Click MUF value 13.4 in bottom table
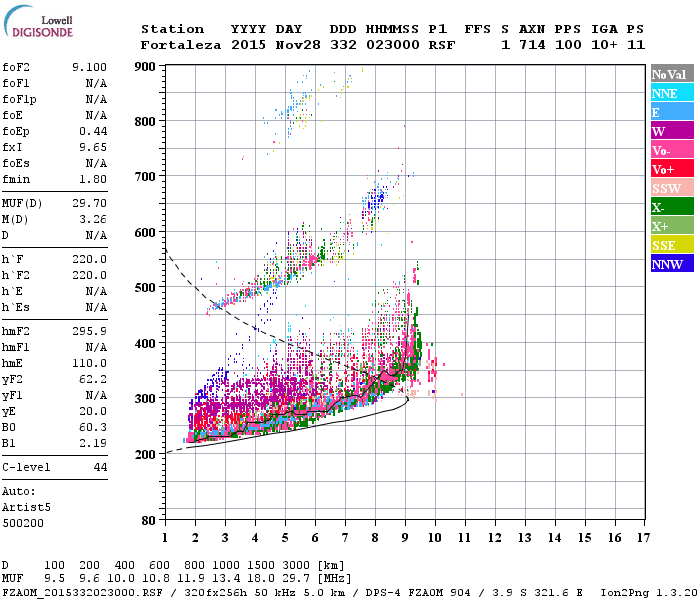Viewport: 700px width, 600px height. click(x=226, y=578)
